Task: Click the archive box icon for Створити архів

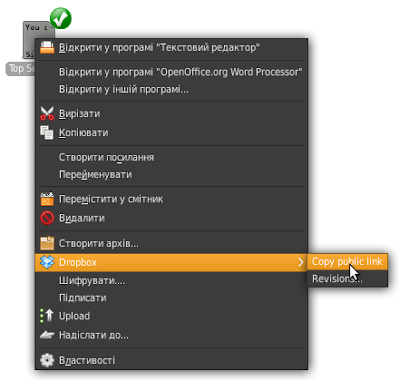Action: [x=47, y=243]
